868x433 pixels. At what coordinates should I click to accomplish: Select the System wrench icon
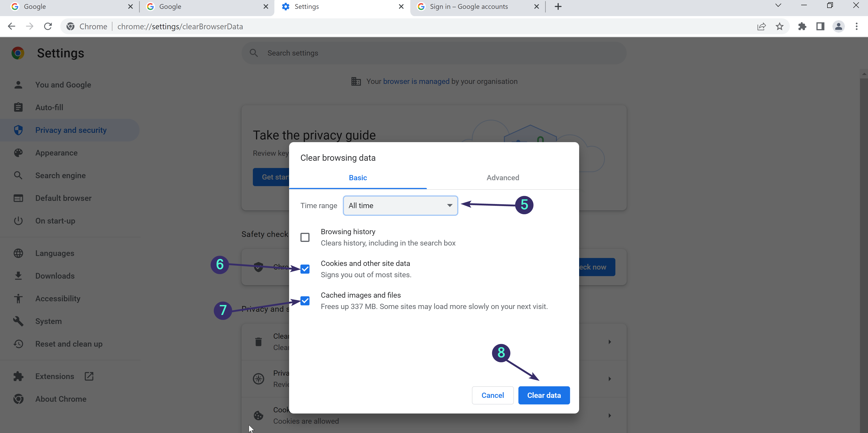pyautogui.click(x=19, y=321)
